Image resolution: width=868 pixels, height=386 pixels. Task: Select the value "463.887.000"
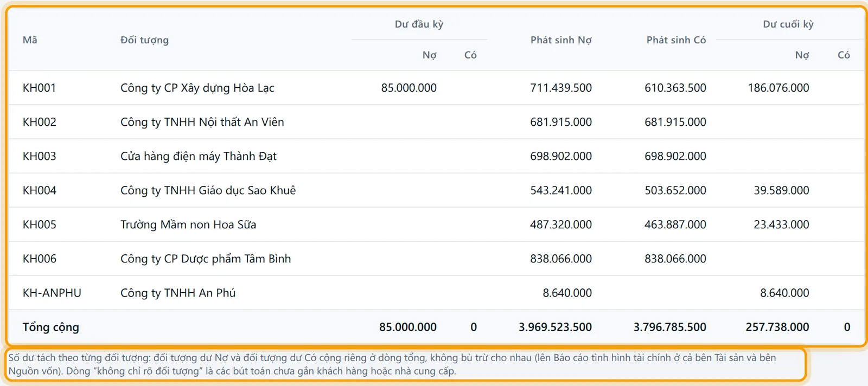point(675,224)
